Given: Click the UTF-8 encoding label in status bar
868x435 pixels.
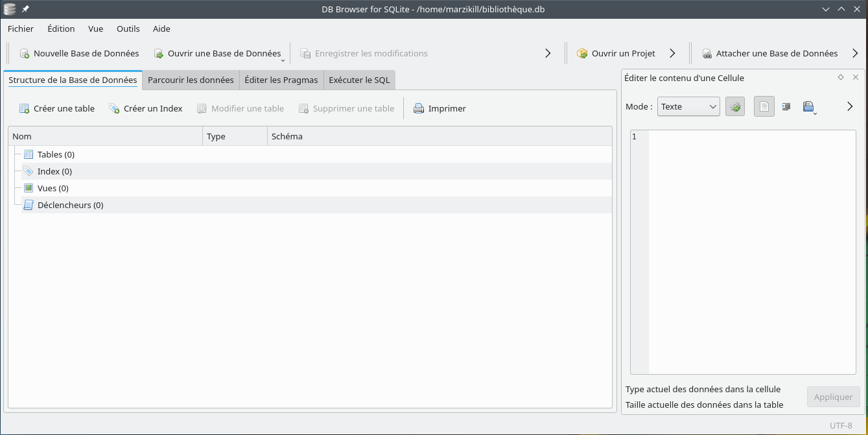Looking at the screenshot, I should (841, 425).
